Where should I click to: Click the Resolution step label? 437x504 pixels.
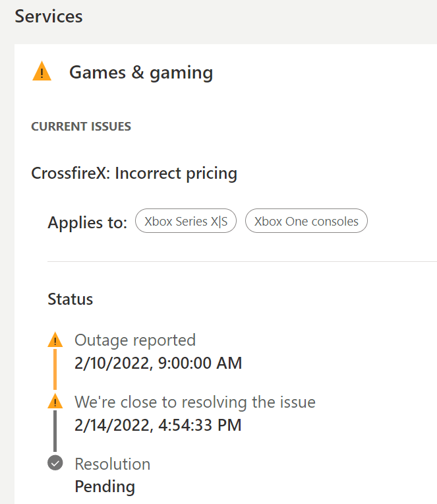113,464
